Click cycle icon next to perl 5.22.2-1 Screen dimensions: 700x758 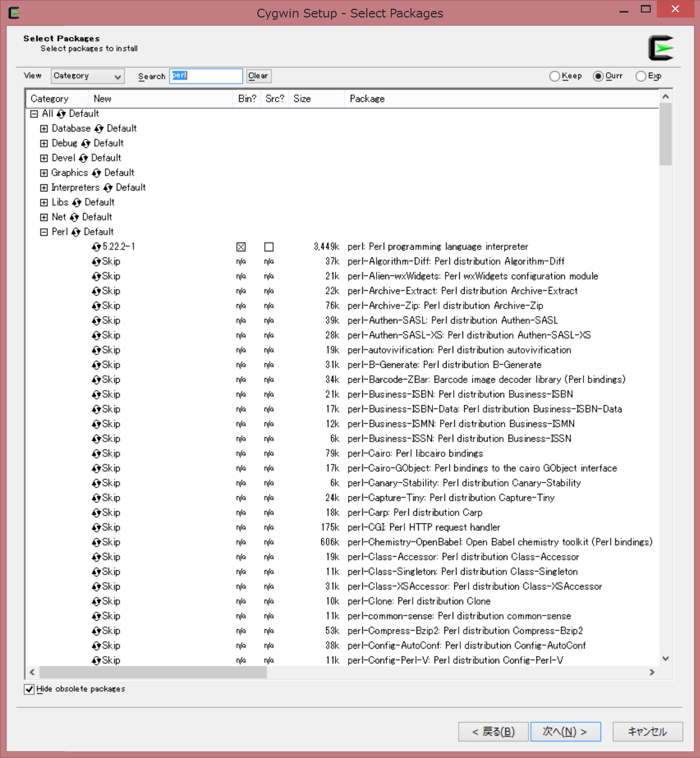96,247
